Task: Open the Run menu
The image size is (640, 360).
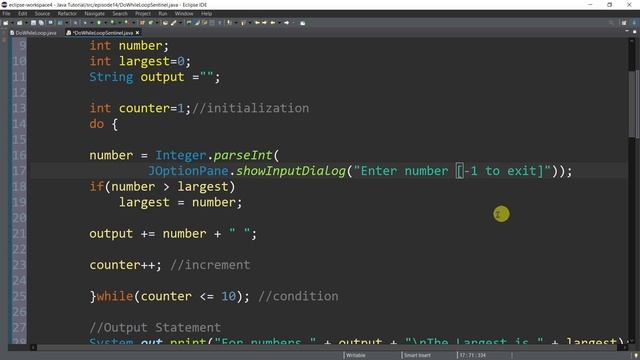Action: (x=162, y=13)
